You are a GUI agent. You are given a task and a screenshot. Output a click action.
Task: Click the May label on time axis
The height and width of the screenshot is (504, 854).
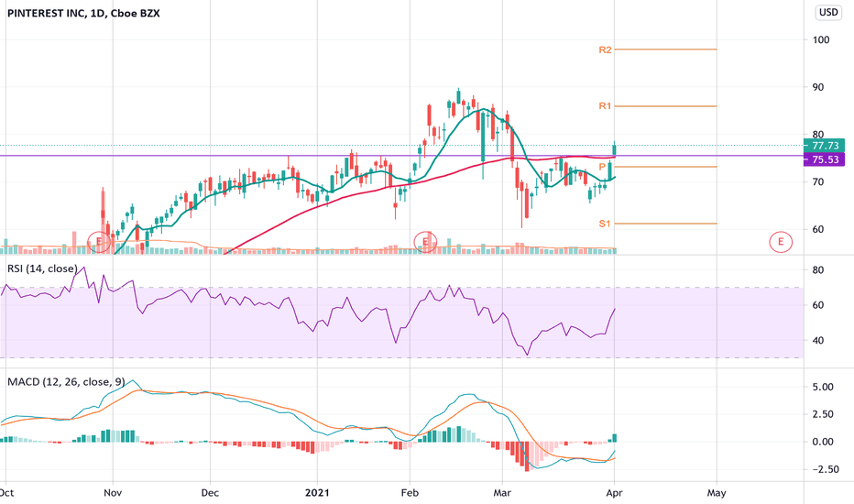click(x=717, y=493)
